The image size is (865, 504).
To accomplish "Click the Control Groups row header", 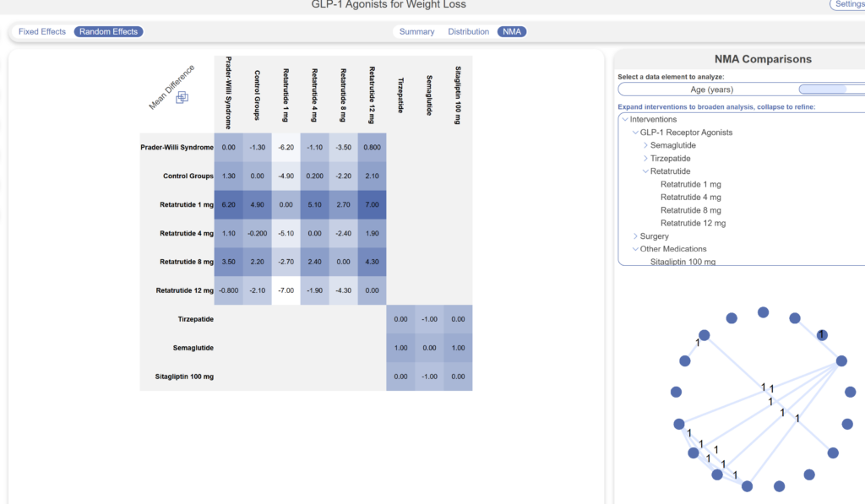I will pyautogui.click(x=188, y=176).
